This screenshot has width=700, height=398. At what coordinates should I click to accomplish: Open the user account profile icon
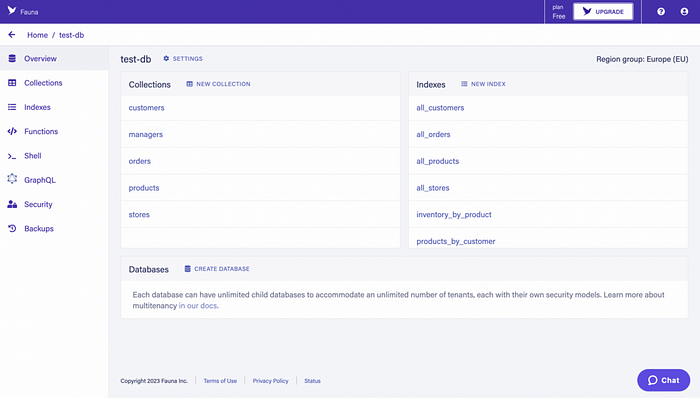(x=684, y=12)
